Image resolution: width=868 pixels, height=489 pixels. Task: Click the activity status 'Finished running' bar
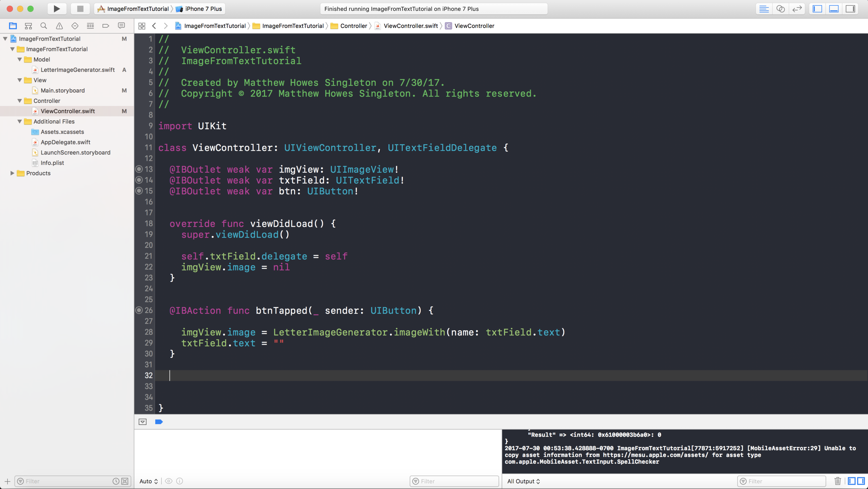(x=434, y=9)
